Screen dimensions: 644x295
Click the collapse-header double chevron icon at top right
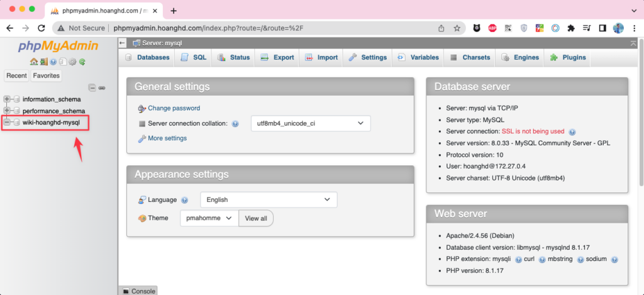[633, 43]
